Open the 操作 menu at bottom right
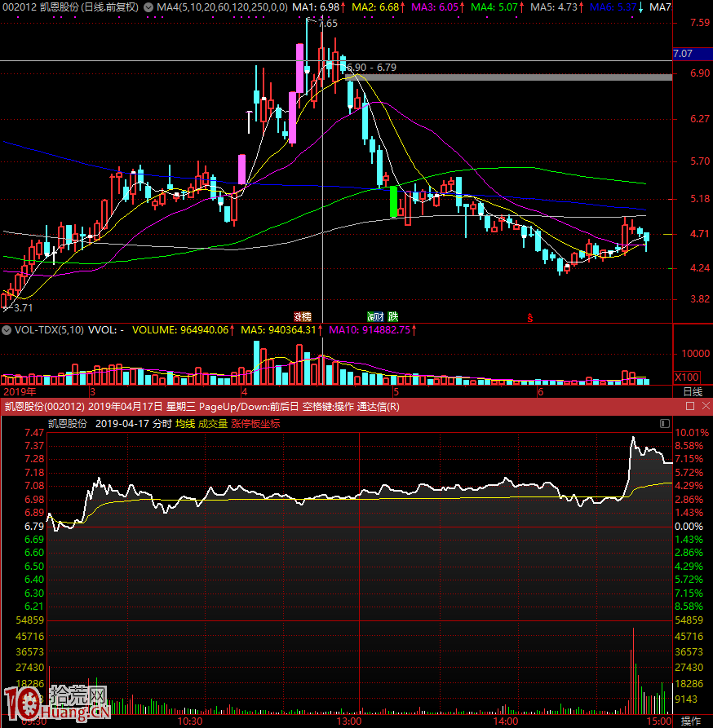 pyautogui.click(x=691, y=721)
